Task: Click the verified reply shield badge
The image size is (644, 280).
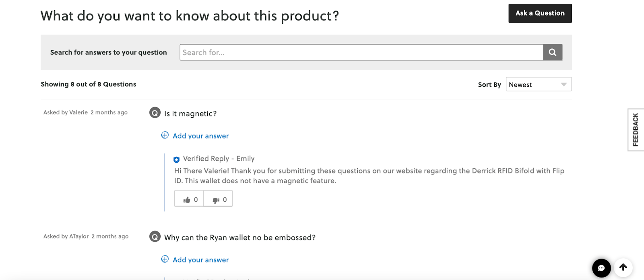Action: point(176,160)
